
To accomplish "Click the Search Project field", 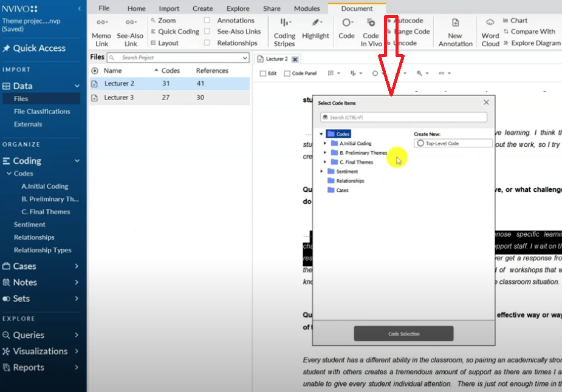I will point(178,58).
